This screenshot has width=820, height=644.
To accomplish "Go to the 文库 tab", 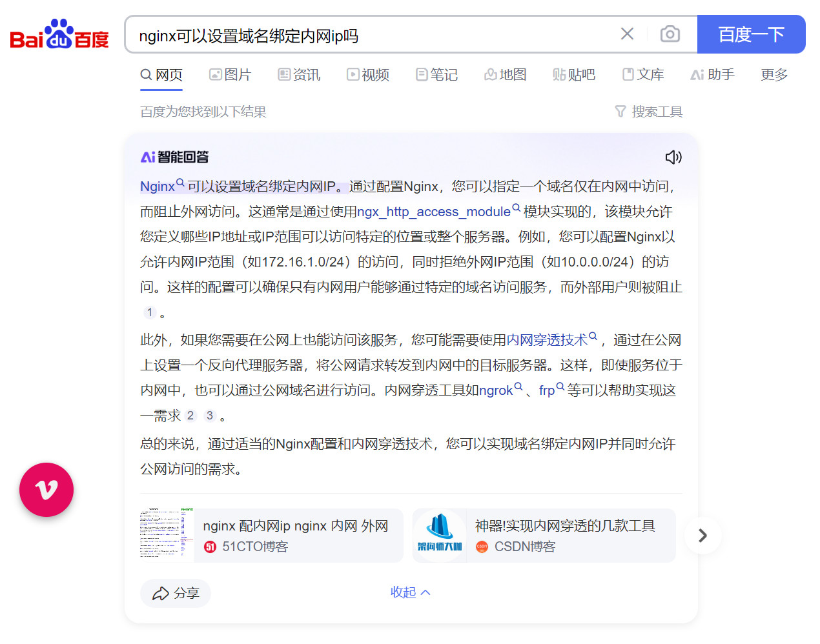I will pyautogui.click(x=643, y=75).
